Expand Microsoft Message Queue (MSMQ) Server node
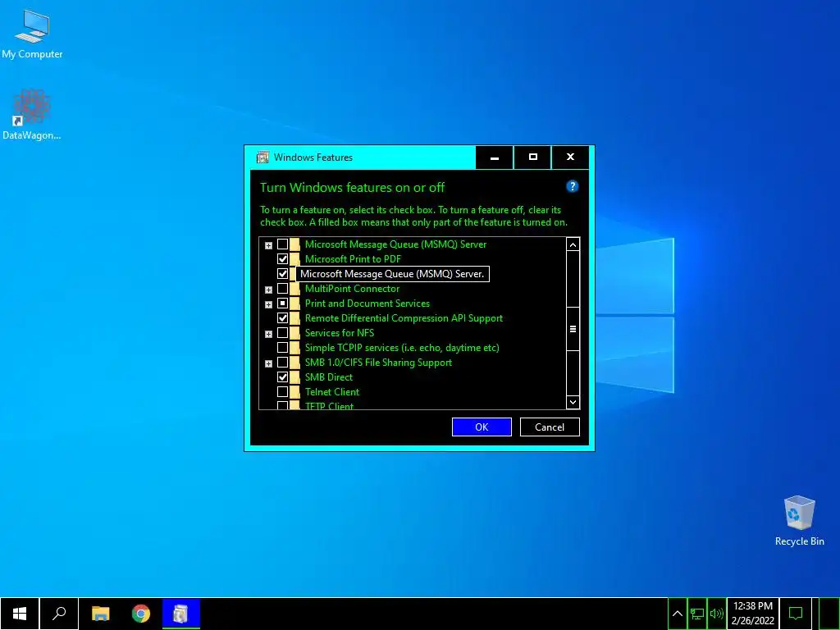Screen dimensions: 840x630 tap(268, 245)
